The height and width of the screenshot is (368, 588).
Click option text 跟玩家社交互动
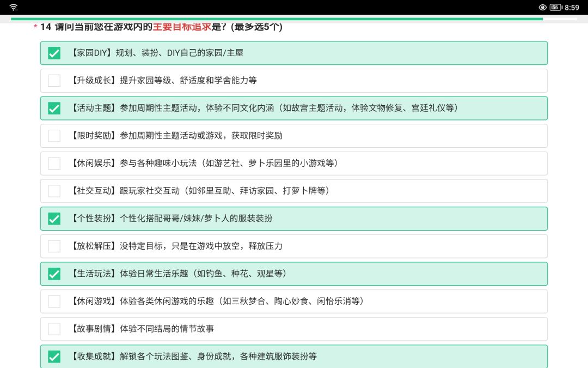pos(150,191)
